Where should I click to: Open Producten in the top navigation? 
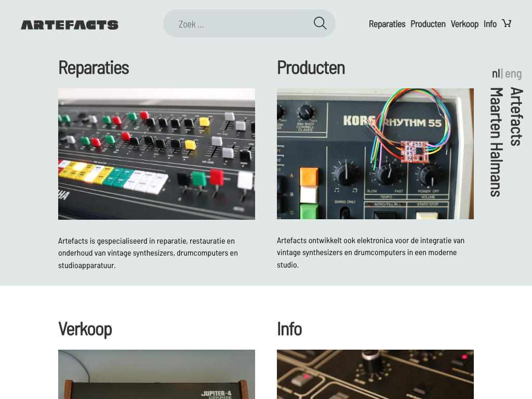[428, 24]
